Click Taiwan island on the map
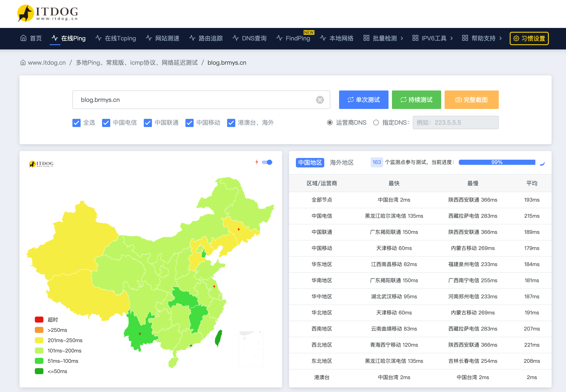The width and height of the screenshot is (566, 392). 218,338
